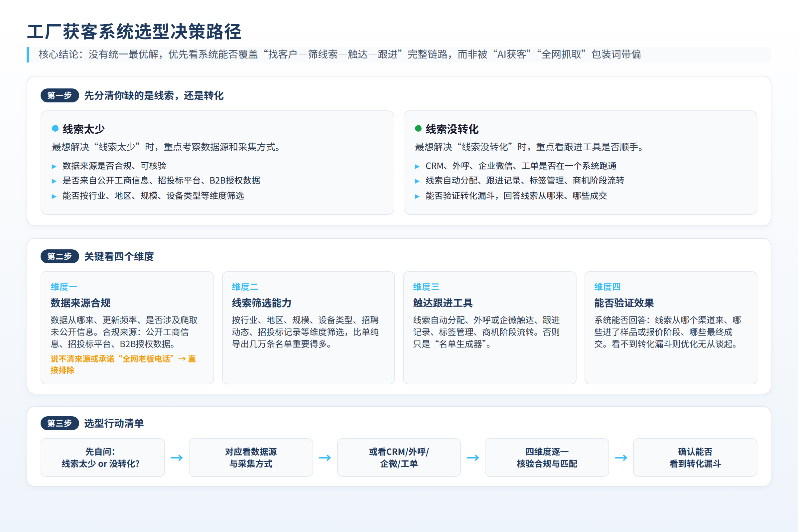Click the 能否验证效果 heading
Screen dimensions: 798x532
(x=624, y=303)
